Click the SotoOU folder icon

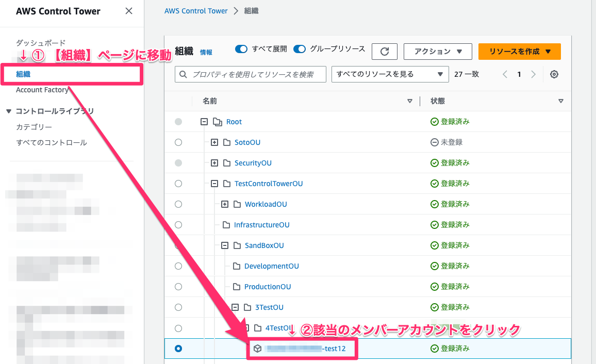coord(227,142)
